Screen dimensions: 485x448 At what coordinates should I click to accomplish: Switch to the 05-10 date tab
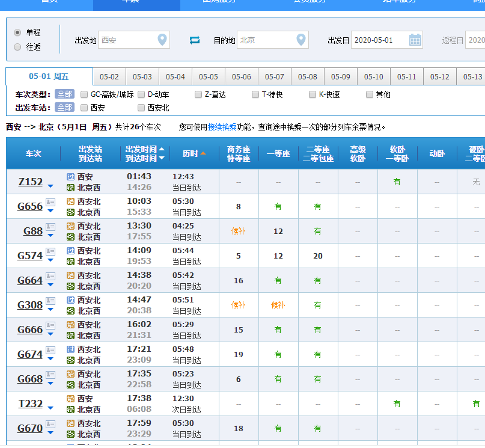pos(374,77)
